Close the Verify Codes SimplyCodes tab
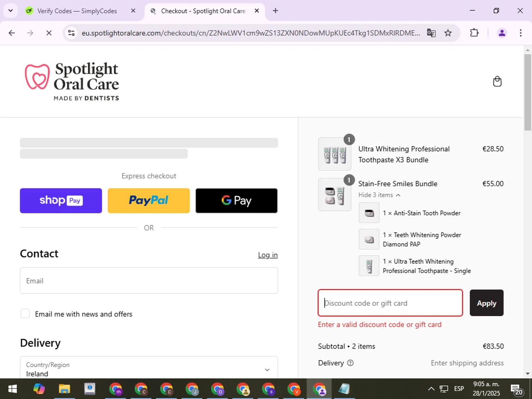The image size is (532, 399). pyautogui.click(x=133, y=11)
